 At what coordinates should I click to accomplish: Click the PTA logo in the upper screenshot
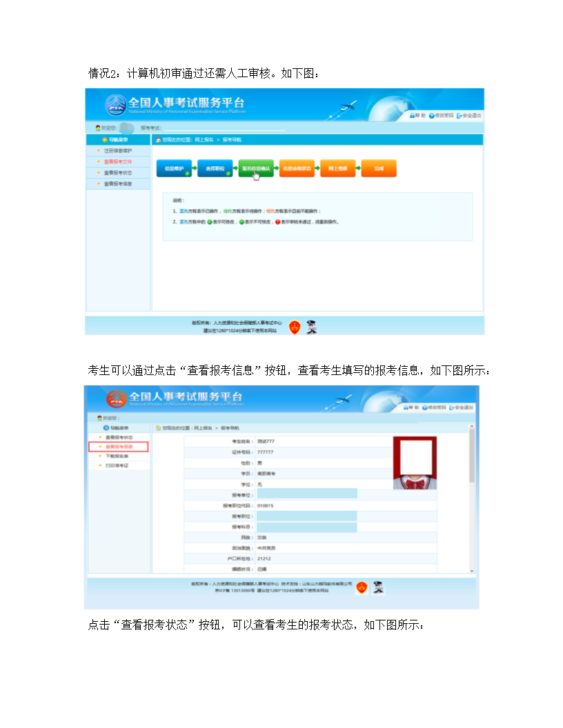(x=116, y=105)
